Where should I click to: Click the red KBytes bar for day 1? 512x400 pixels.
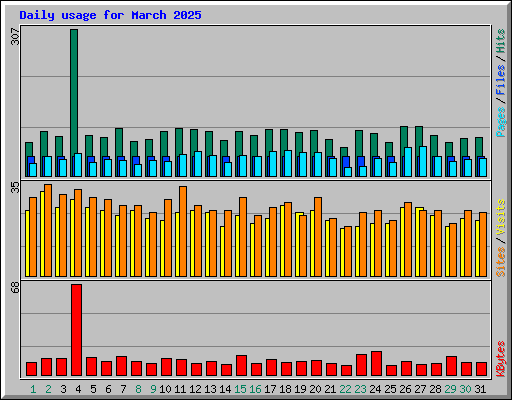(x=31, y=369)
